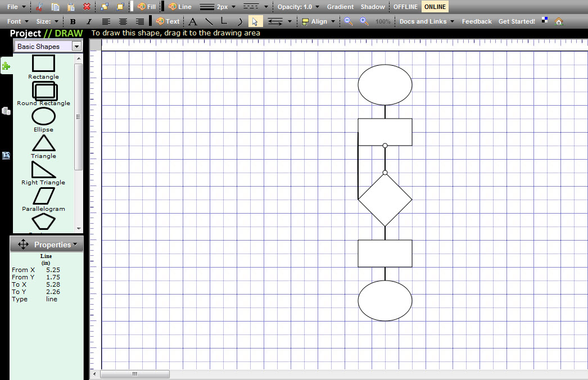The image size is (588, 380).
Task: Toggle Italic text formatting
Action: [x=89, y=21]
